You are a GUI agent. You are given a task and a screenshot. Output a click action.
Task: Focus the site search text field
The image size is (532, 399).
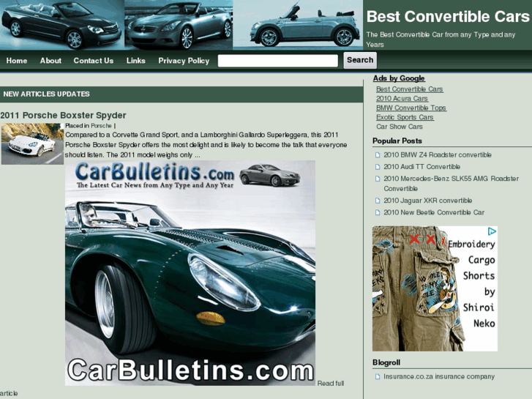click(278, 61)
